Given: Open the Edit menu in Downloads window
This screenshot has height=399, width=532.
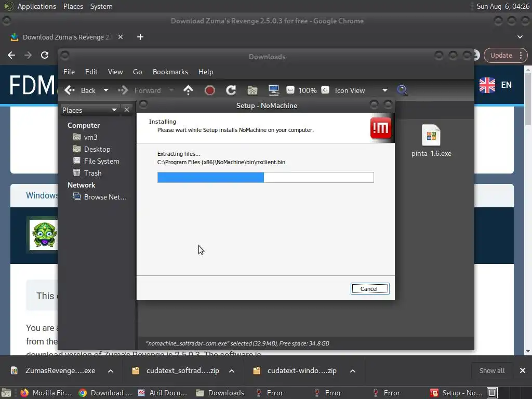Looking at the screenshot, I should [91, 72].
